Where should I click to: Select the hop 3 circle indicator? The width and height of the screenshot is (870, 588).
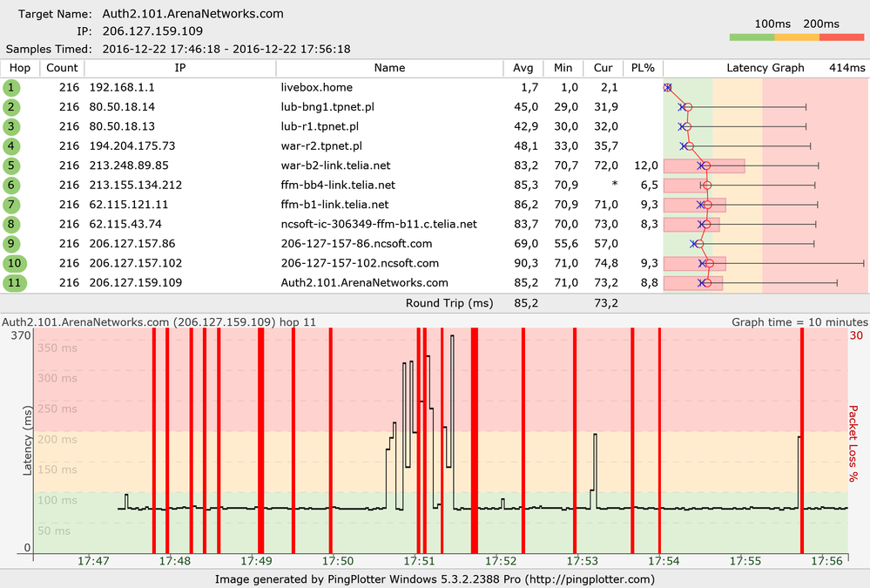[x=10, y=126]
